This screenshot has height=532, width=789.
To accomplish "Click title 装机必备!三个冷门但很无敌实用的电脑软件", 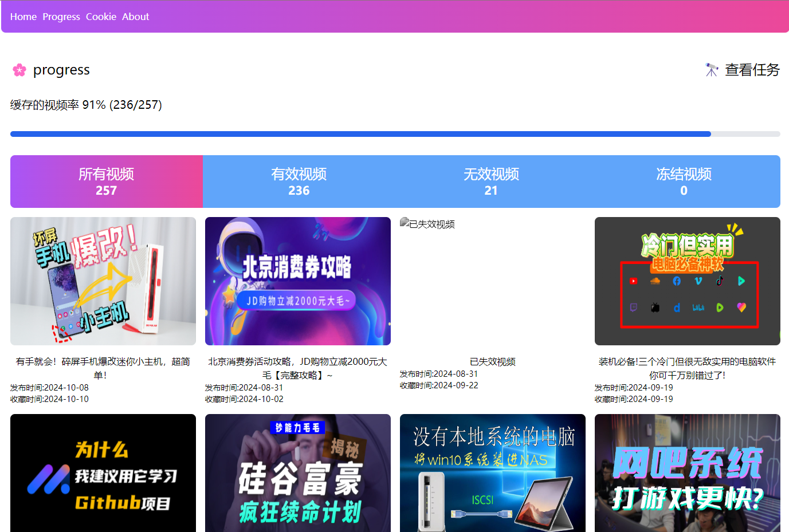I will pyautogui.click(x=688, y=368).
